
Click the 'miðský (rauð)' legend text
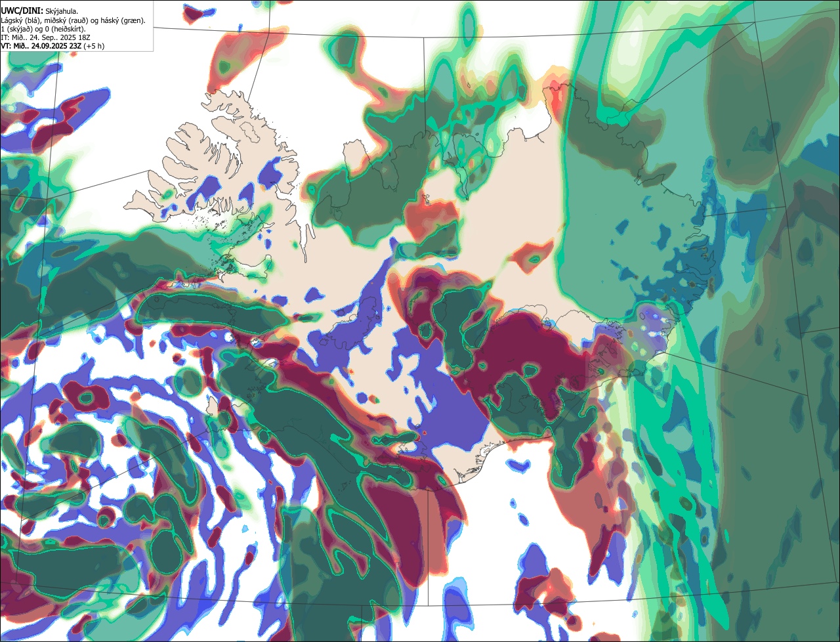66,21
